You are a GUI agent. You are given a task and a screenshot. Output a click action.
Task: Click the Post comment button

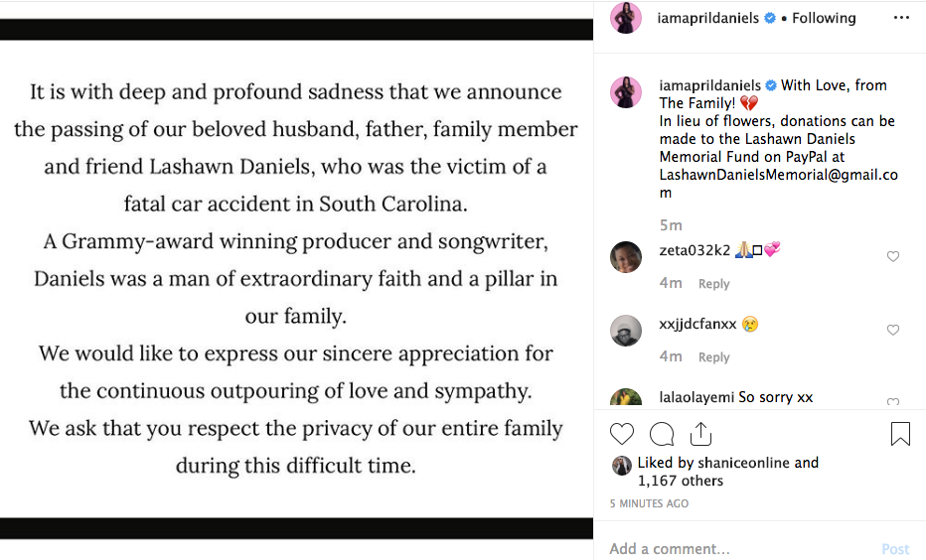point(895,549)
